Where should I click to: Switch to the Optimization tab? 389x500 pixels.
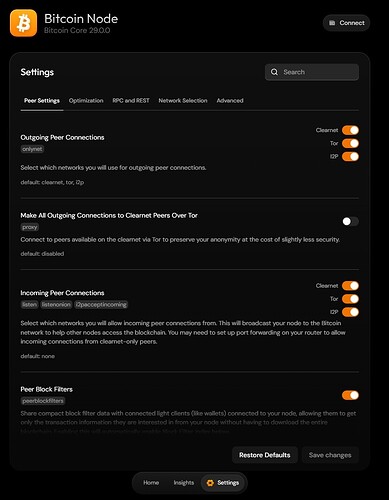pyautogui.click(x=86, y=101)
